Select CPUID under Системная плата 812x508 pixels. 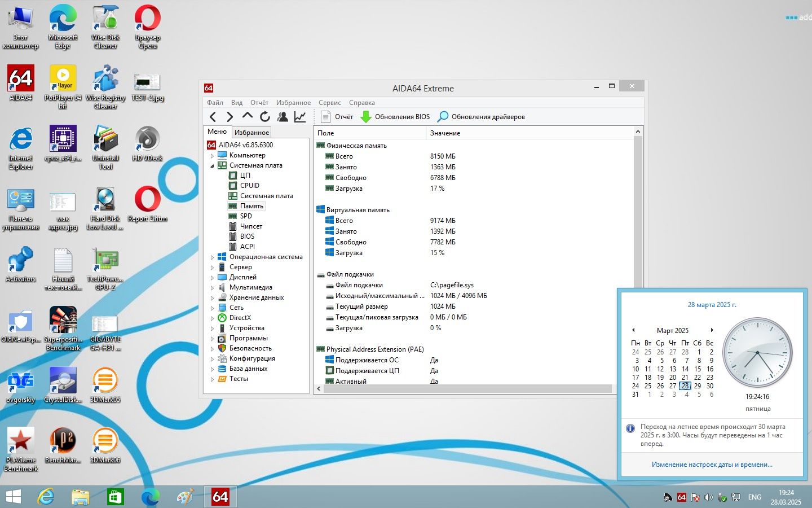(x=250, y=186)
